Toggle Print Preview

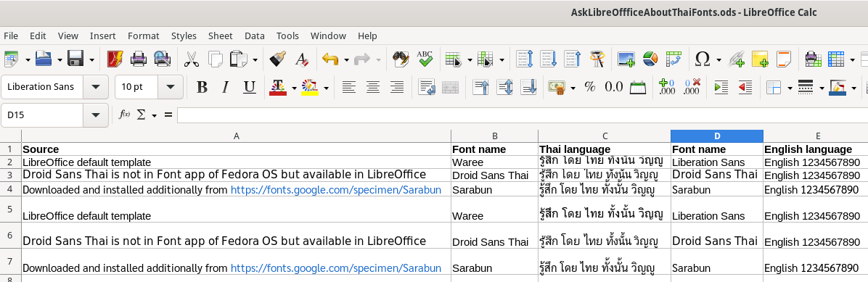(162, 59)
